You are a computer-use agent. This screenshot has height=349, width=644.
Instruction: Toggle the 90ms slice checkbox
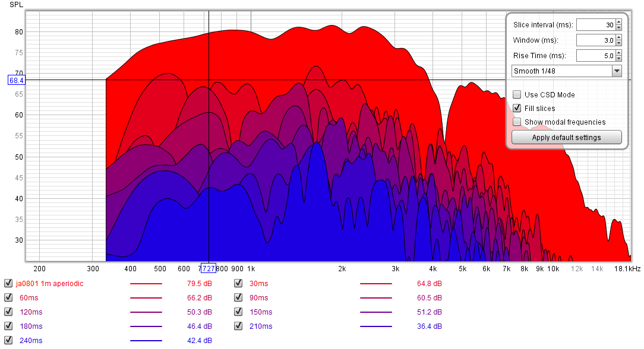(238, 298)
